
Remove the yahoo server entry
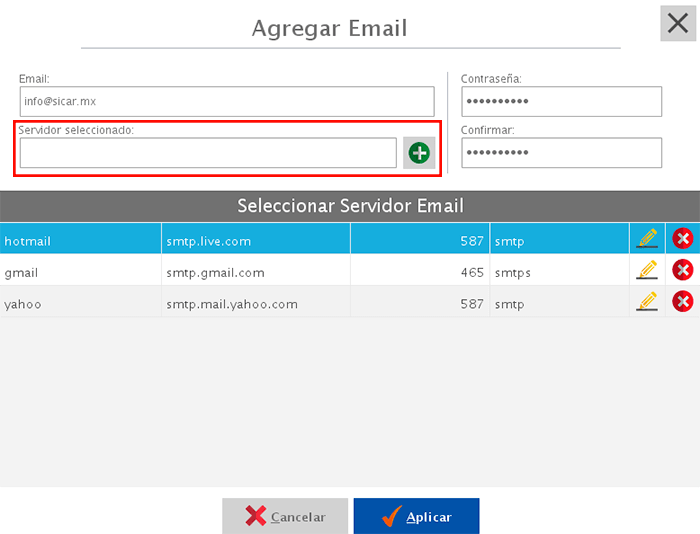click(x=683, y=302)
